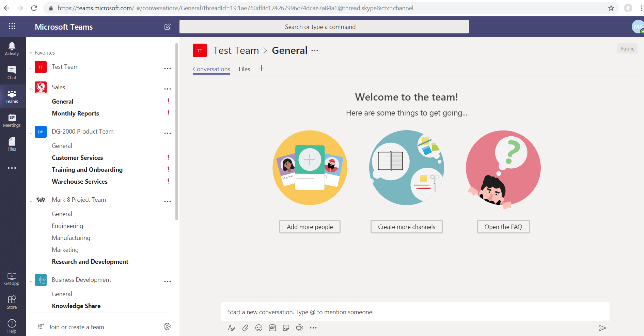Send the message with arrow icon
644x336 pixels.
click(602, 328)
